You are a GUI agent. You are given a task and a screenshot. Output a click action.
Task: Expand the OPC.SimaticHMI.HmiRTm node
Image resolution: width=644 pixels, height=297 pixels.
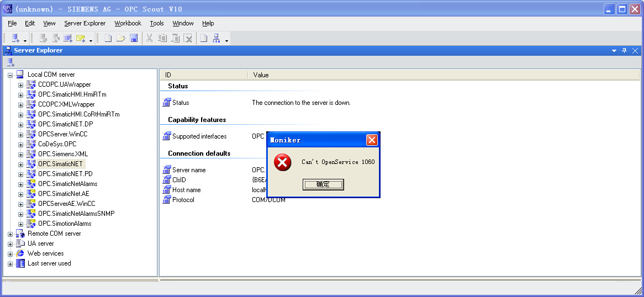pos(20,95)
